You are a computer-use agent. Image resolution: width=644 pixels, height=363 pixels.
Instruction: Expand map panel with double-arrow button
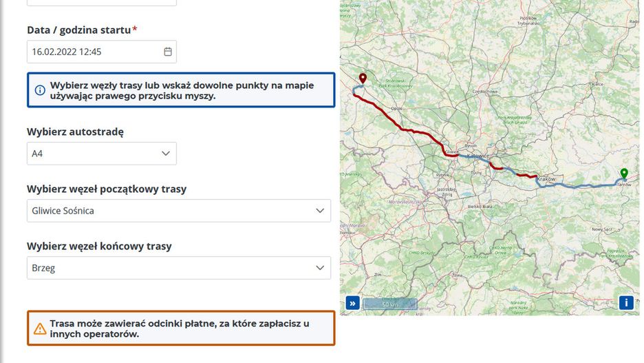click(352, 303)
